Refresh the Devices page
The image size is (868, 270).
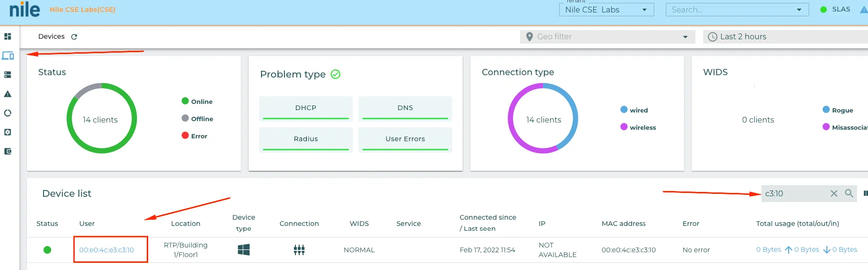coord(74,37)
